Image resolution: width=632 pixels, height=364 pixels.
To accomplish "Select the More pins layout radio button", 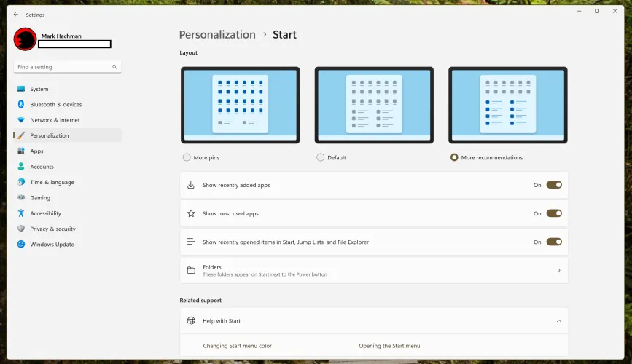I will pos(187,157).
